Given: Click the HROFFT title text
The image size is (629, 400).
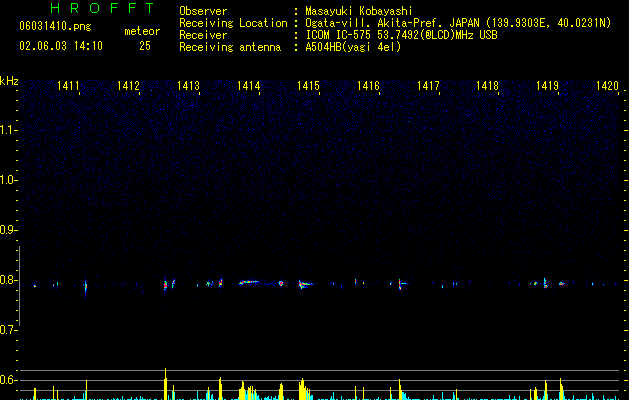Looking at the screenshot, I should click(103, 8).
